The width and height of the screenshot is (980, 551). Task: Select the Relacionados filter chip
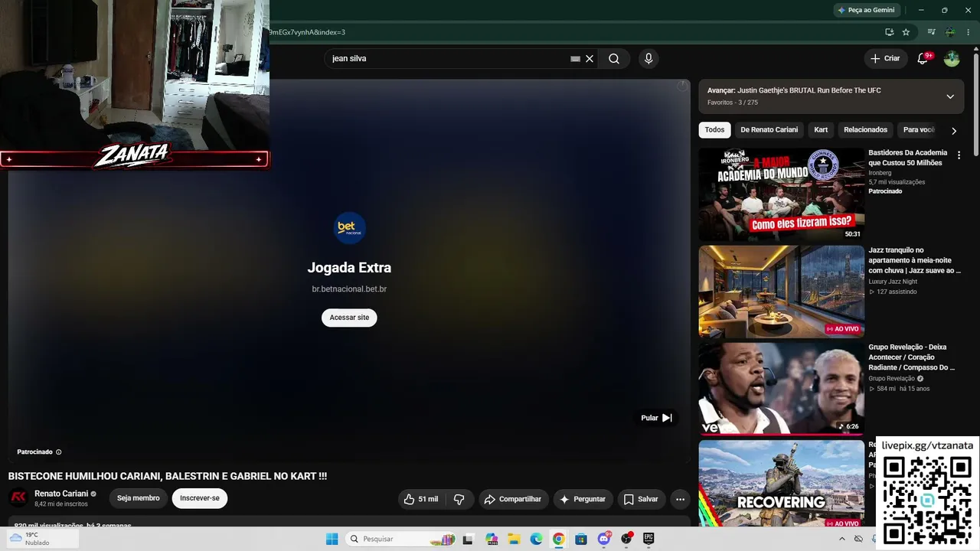pyautogui.click(x=865, y=130)
